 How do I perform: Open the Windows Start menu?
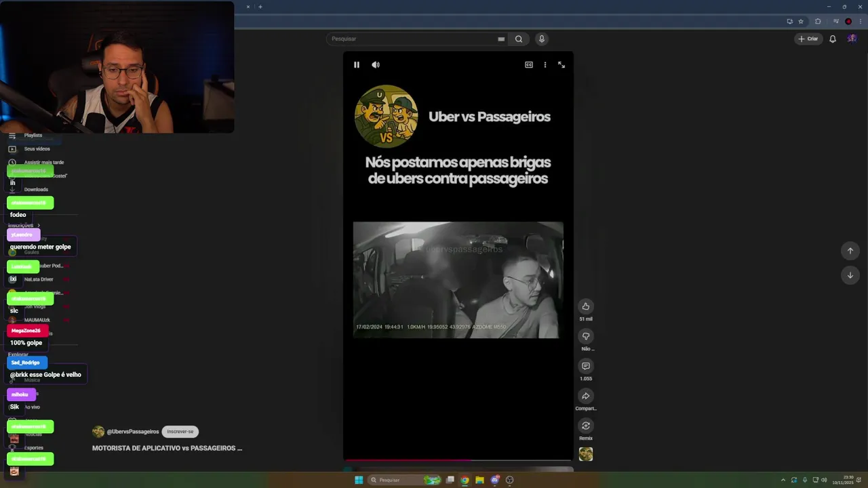click(x=359, y=480)
